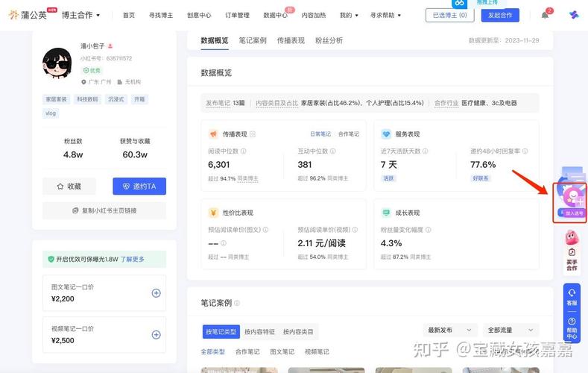The width and height of the screenshot is (588, 373).
Task: Click the info icon beside the 笔记案例 heading
Action: click(237, 303)
